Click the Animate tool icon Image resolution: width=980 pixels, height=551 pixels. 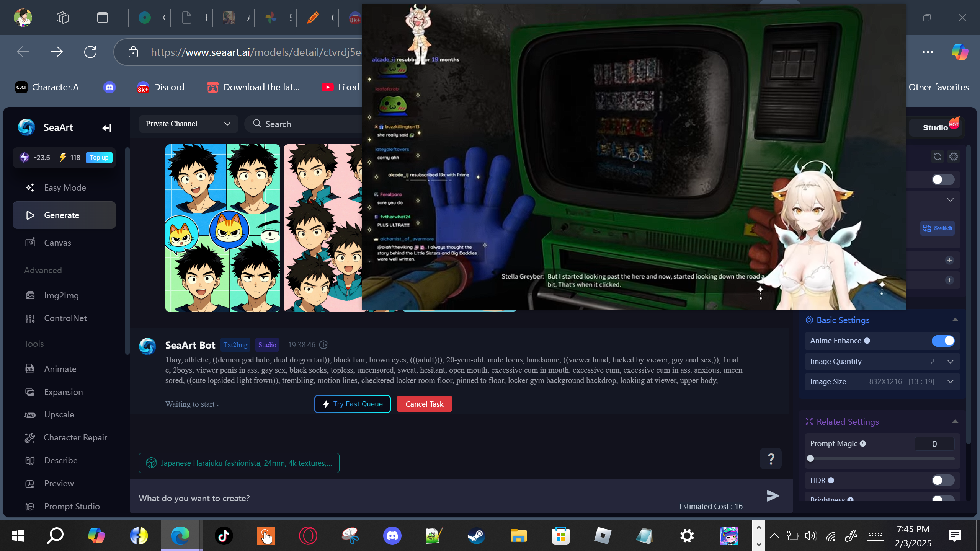(x=30, y=369)
